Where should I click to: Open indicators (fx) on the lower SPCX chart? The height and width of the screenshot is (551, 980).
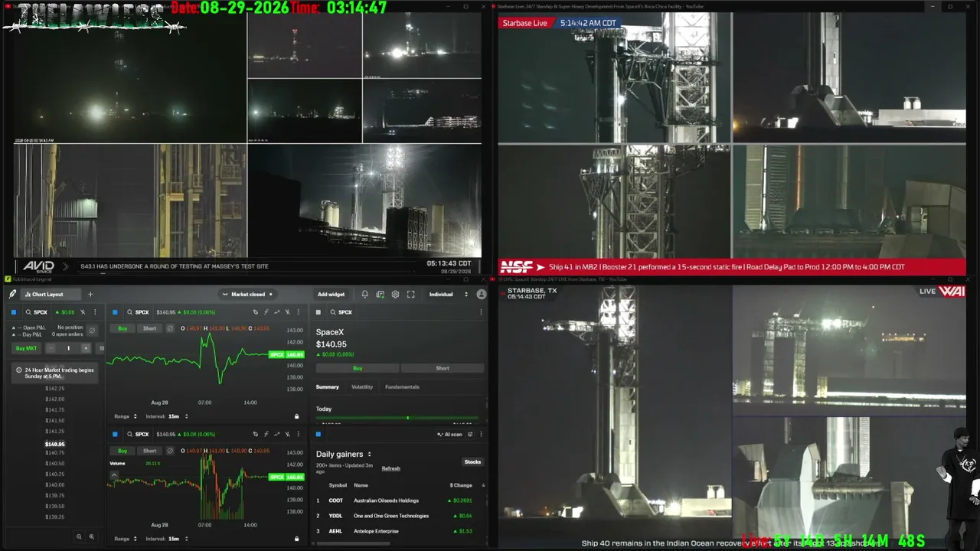click(266, 435)
